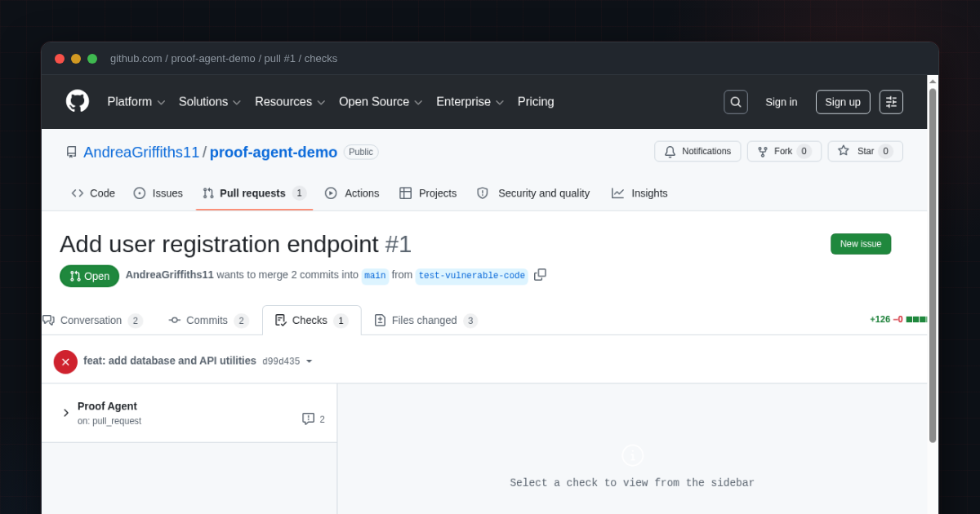Copy the head branch name icon
This screenshot has width=980, height=514.
coord(540,275)
